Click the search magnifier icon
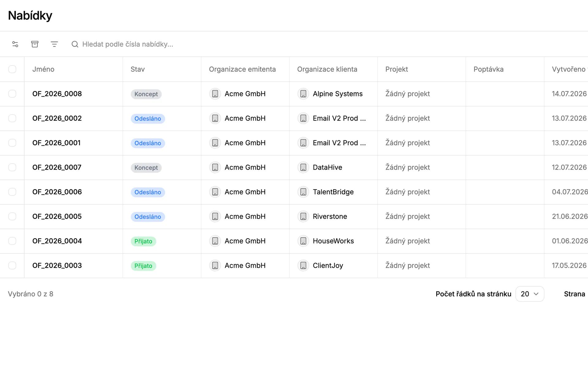 (75, 44)
